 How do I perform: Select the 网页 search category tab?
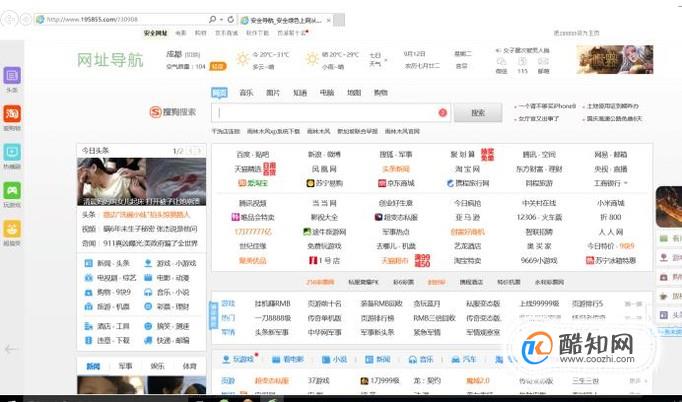pos(219,93)
